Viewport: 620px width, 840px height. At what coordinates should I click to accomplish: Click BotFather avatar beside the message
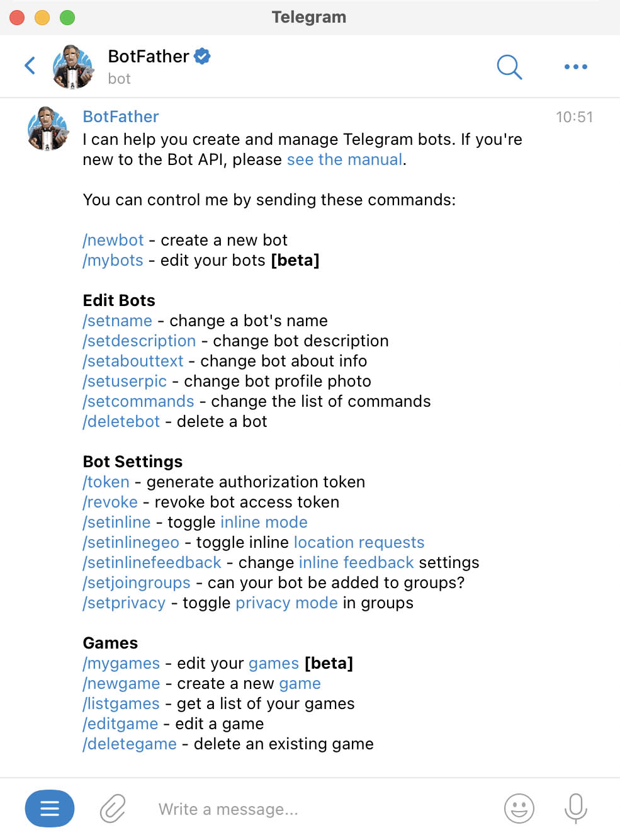click(x=48, y=128)
